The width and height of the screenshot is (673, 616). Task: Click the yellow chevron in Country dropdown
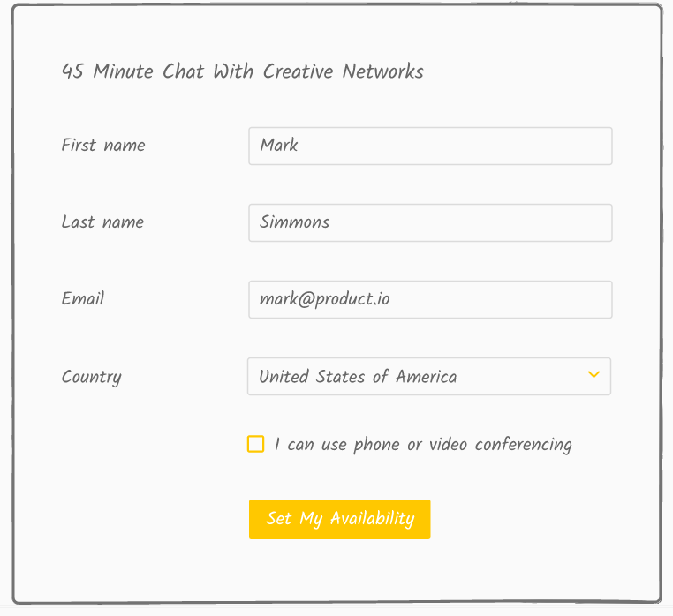594,375
